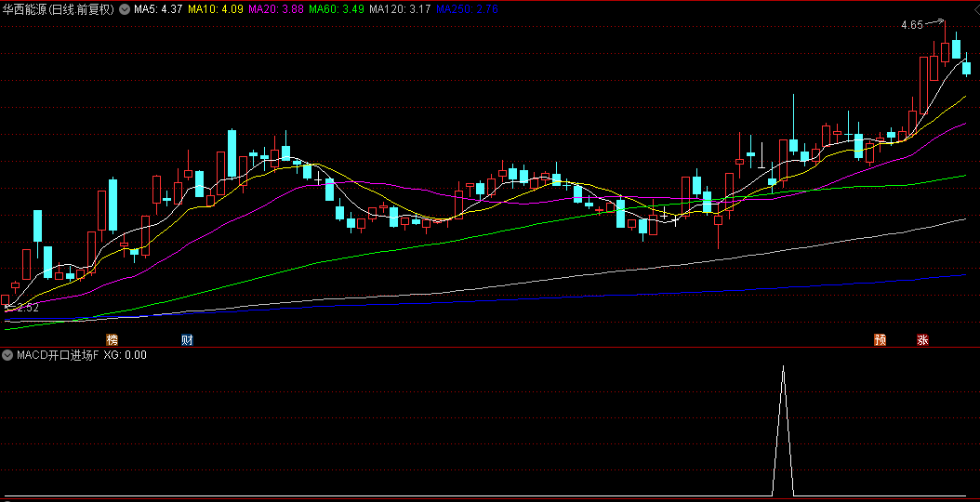Select the MA250: 2.76 label

click(467, 9)
